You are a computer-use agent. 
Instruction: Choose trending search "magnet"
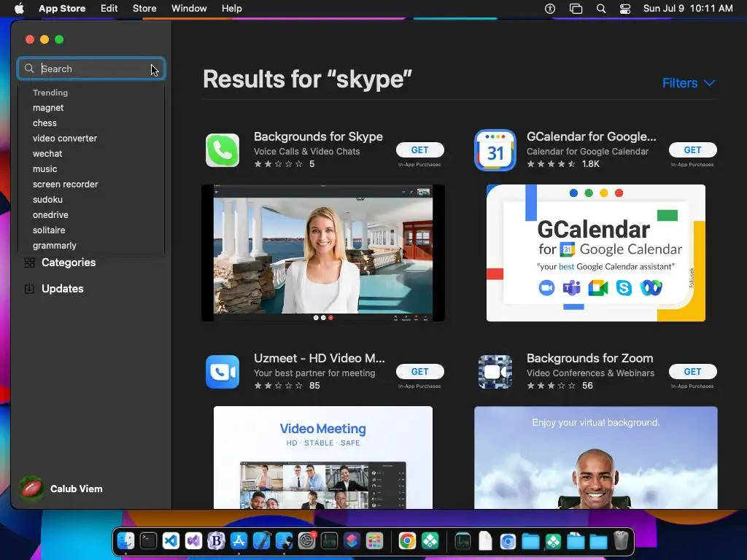(x=48, y=108)
